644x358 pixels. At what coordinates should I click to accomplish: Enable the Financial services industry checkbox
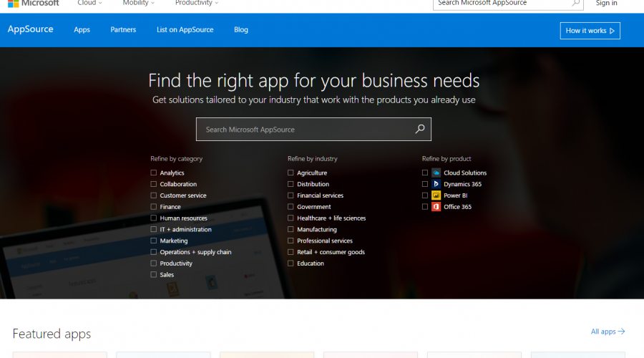click(x=291, y=195)
